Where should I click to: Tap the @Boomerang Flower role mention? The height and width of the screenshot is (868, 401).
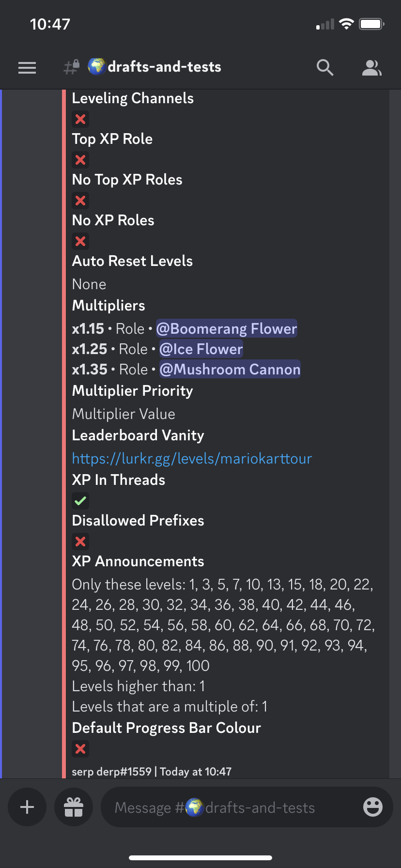click(x=226, y=328)
